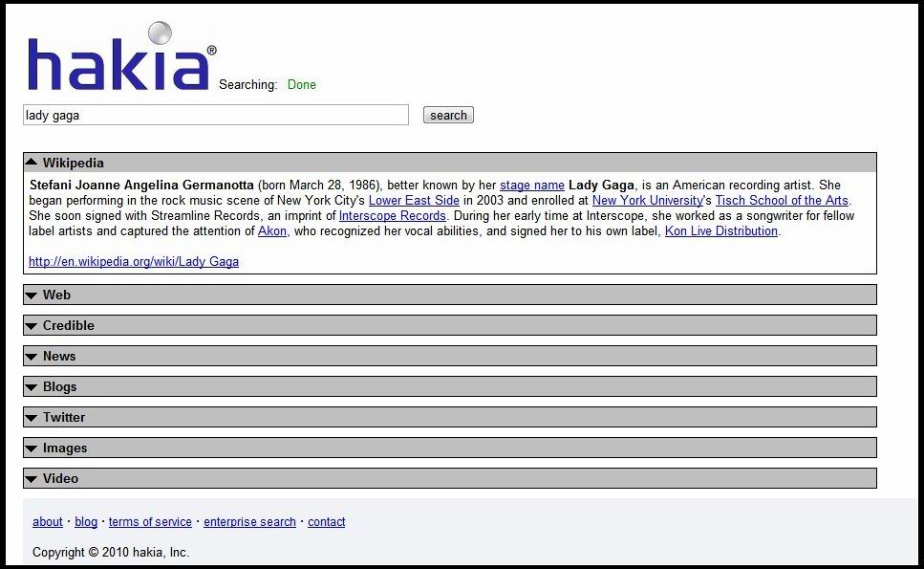Screen dimensions: 924x569
Task: Follow the Akon link
Action: click(272, 231)
